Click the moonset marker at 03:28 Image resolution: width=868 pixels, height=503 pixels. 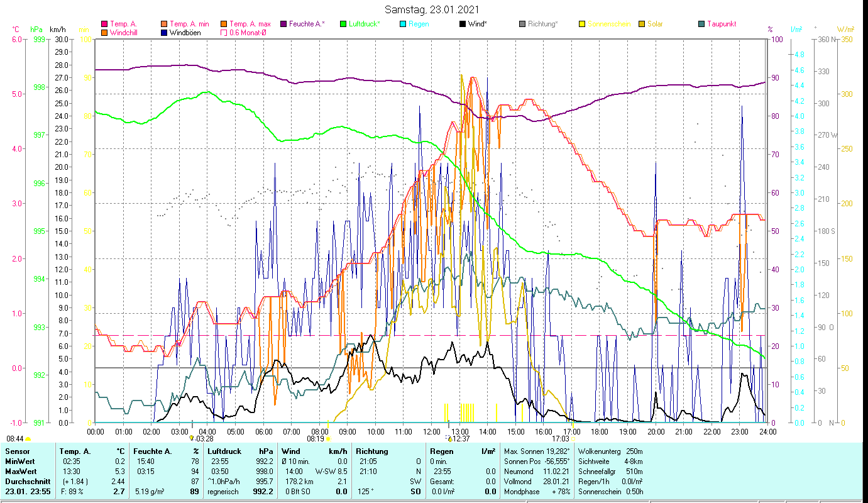[192, 438]
